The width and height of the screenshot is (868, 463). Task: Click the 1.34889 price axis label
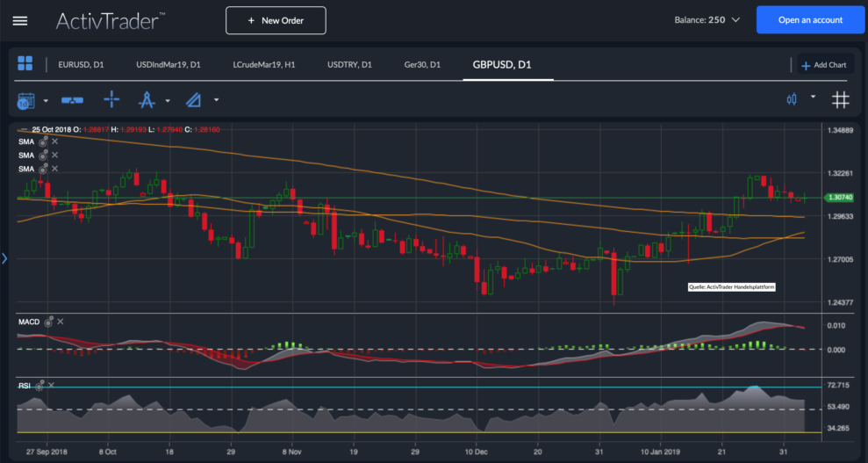coord(840,130)
